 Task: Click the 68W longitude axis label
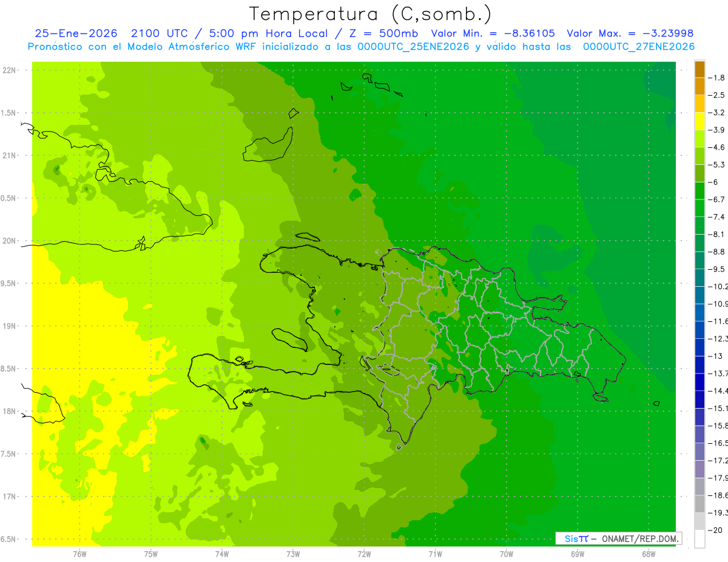coord(648,554)
